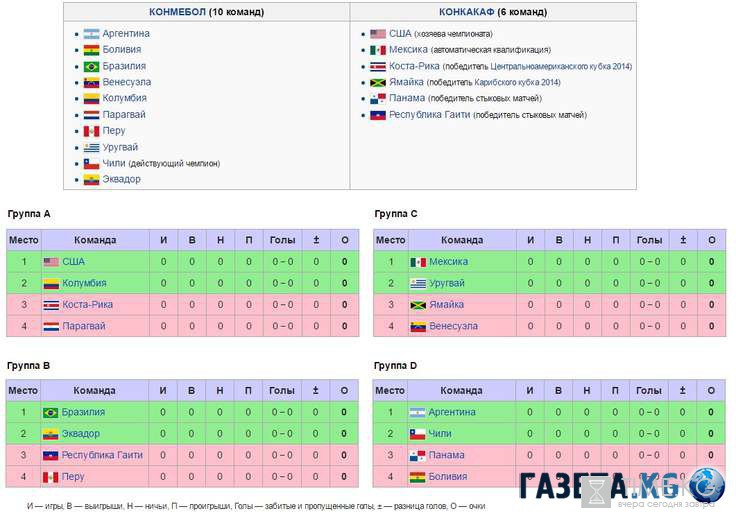Click the Brazil flag in Group B table
The height and width of the screenshot is (518, 736).
click(50, 413)
